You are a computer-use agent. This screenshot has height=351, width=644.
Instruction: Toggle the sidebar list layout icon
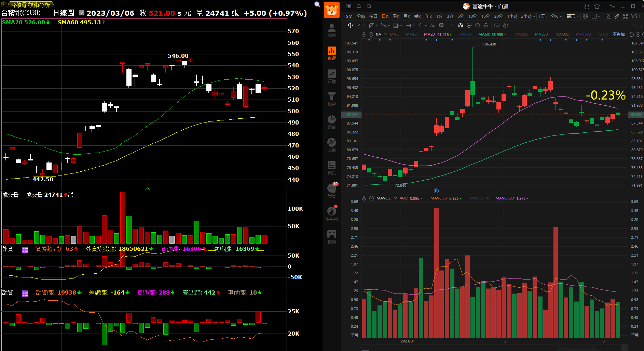(348, 6)
